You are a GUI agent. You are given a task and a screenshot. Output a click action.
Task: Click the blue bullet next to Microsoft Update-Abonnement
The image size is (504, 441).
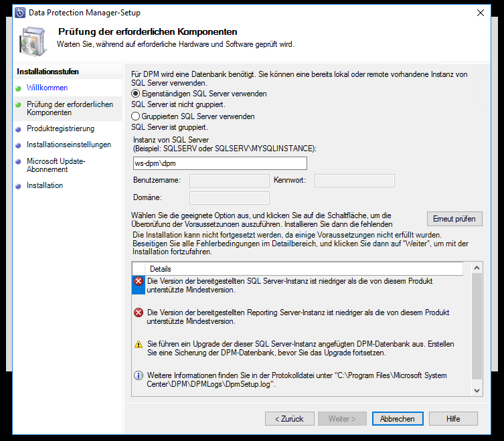[x=18, y=162]
